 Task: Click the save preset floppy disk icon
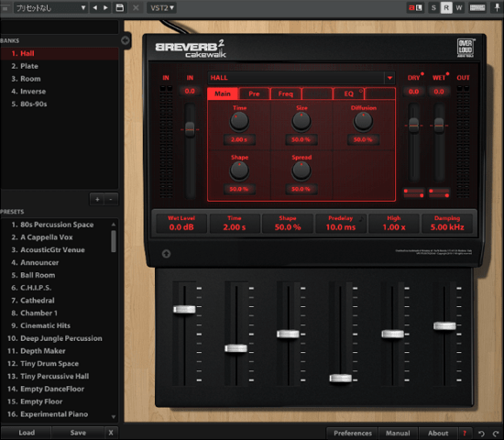[119, 7]
